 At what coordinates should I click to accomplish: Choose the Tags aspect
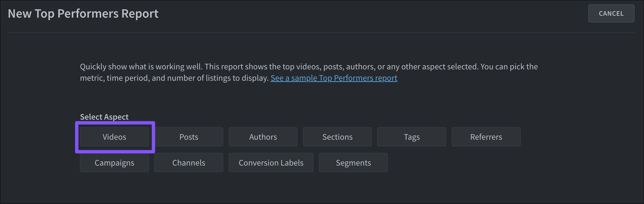click(x=412, y=137)
